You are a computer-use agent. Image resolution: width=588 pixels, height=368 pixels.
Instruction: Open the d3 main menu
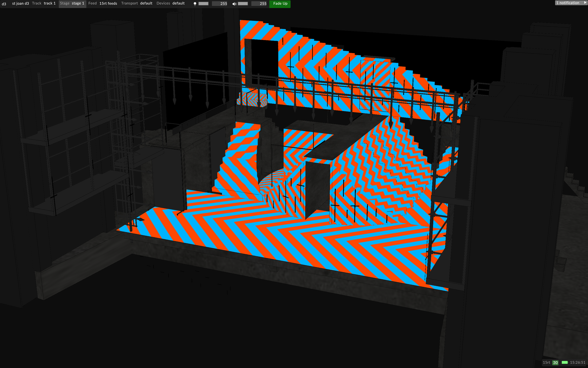[4, 4]
